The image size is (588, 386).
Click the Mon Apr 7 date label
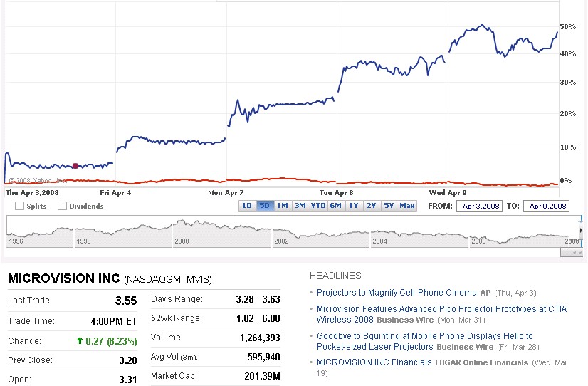click(226, 192)
